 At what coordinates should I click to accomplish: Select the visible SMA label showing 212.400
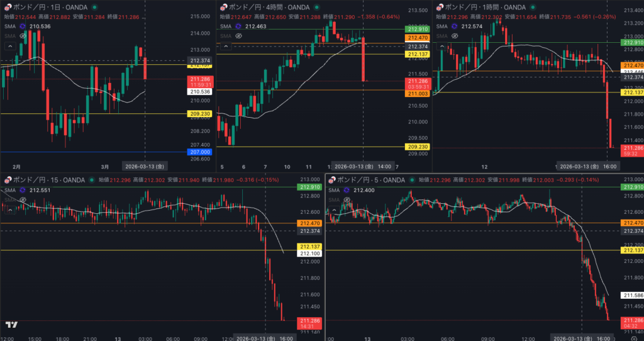point(334,190)
